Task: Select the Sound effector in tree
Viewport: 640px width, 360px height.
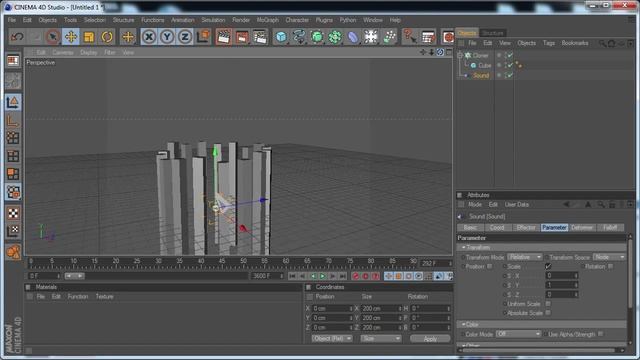Action: (481, 76)
